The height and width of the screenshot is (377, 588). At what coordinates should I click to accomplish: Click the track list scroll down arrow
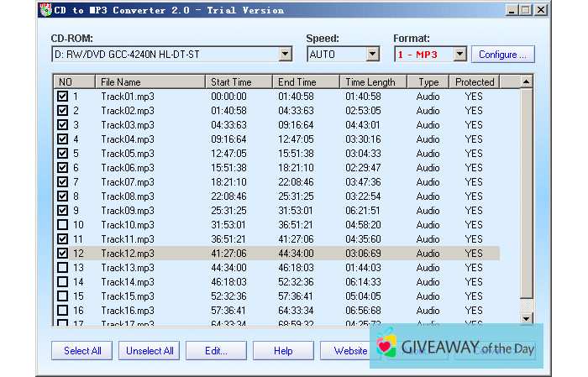click(x=527, y=319)
